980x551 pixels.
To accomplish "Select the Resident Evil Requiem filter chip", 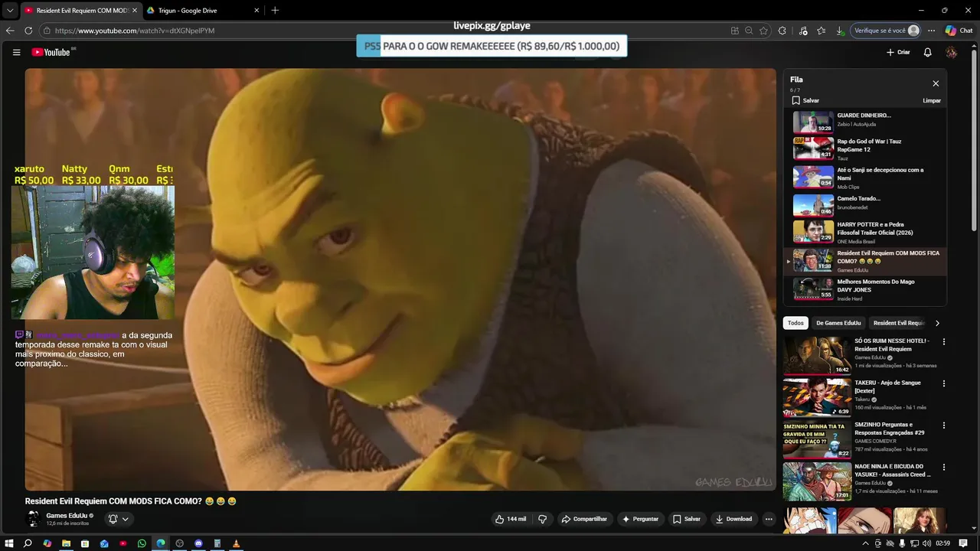I will click(x=899, y=323).
